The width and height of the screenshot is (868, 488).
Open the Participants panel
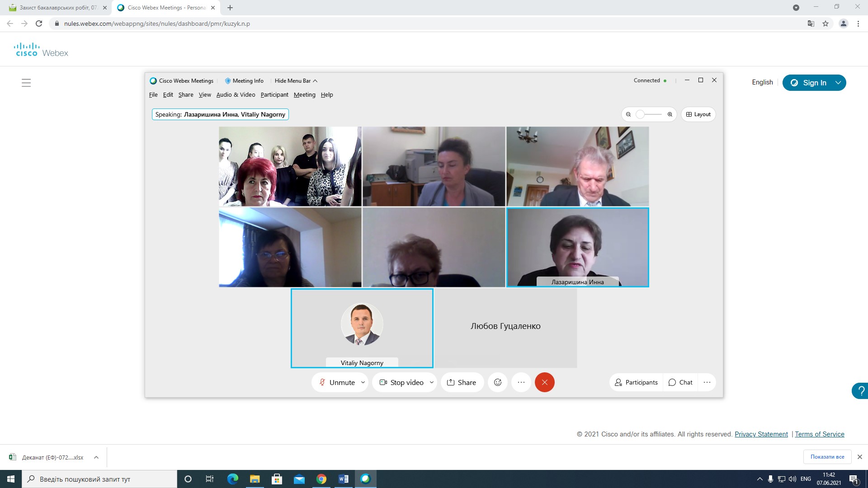click(x=636, y=382)
